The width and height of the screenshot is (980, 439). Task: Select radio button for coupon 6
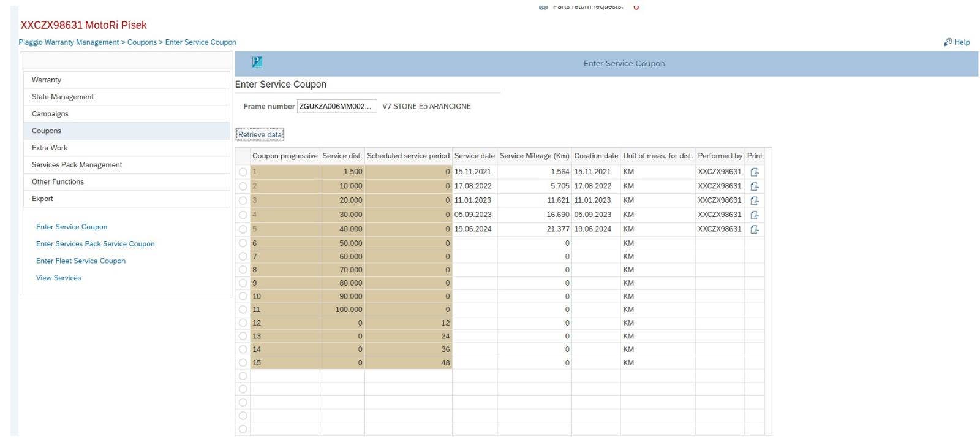point(243,243)
